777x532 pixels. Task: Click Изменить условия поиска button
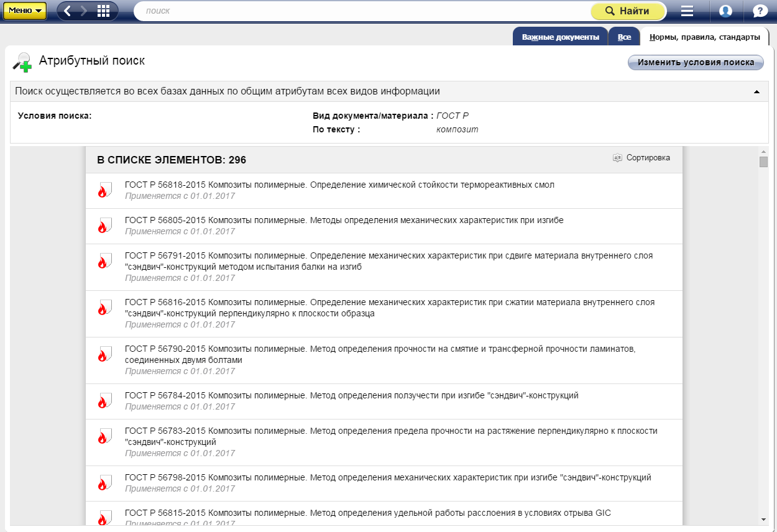coord(696,62)
